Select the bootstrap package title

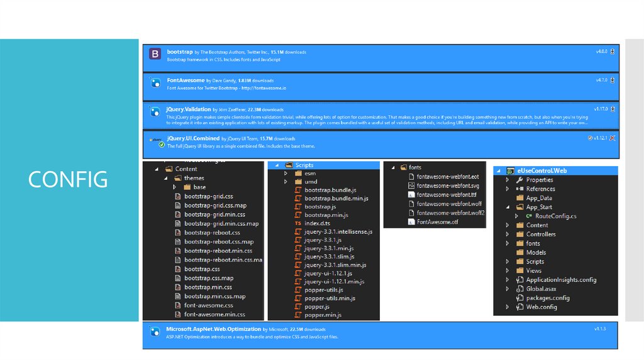tap(179, 52)
